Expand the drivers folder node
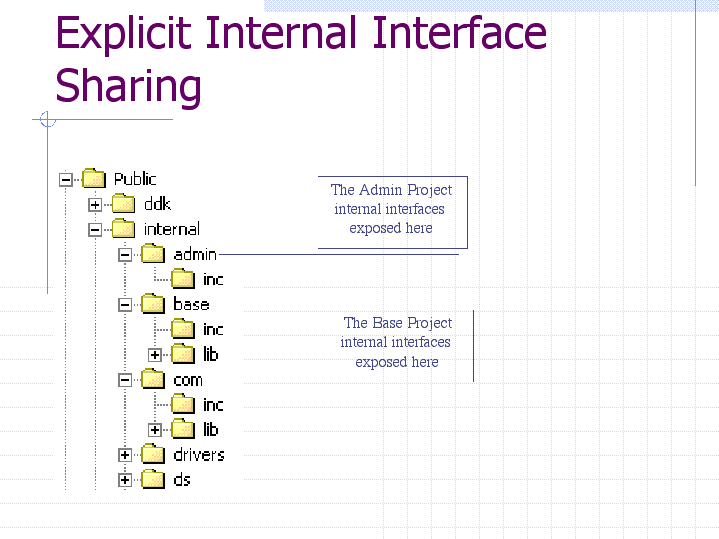This screenshot has width=719, height=539. 125,455
